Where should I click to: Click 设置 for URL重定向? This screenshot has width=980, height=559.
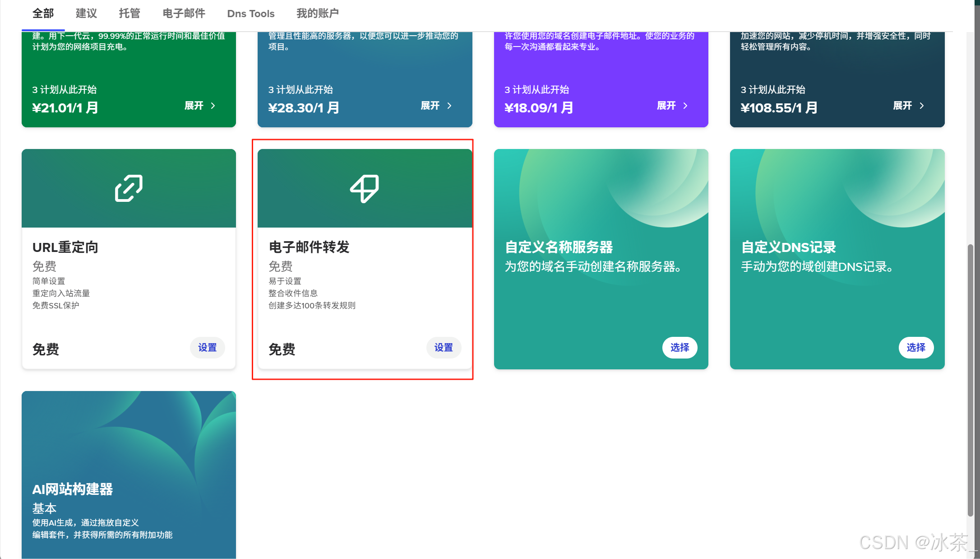pyautogui.click(x=207, y=348)
